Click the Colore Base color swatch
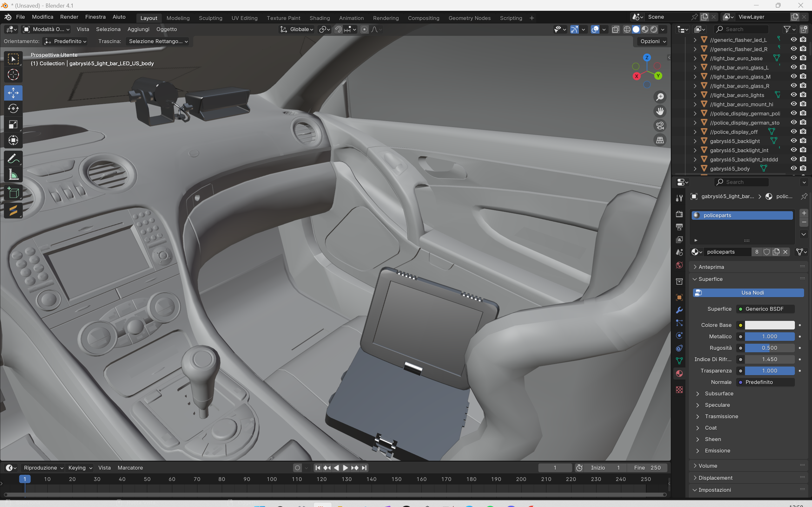The height and width of the screenshot is (507, 812). tap(769, 325)
